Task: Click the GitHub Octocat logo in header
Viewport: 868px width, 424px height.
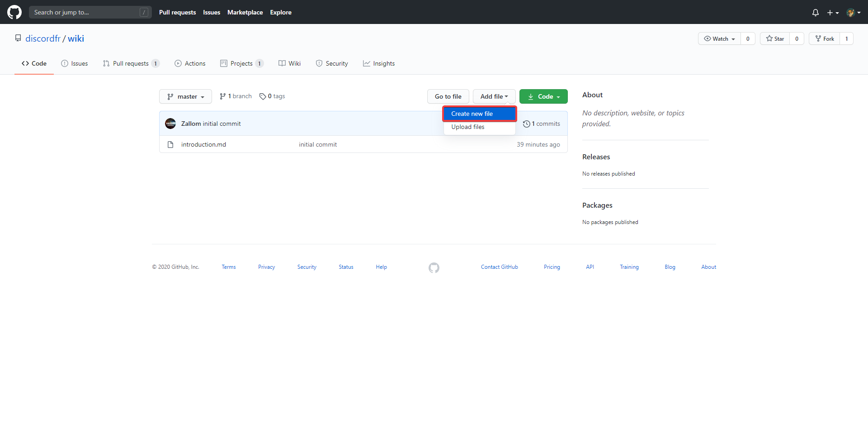Action: pyautogui.click(x=14, y=12)
